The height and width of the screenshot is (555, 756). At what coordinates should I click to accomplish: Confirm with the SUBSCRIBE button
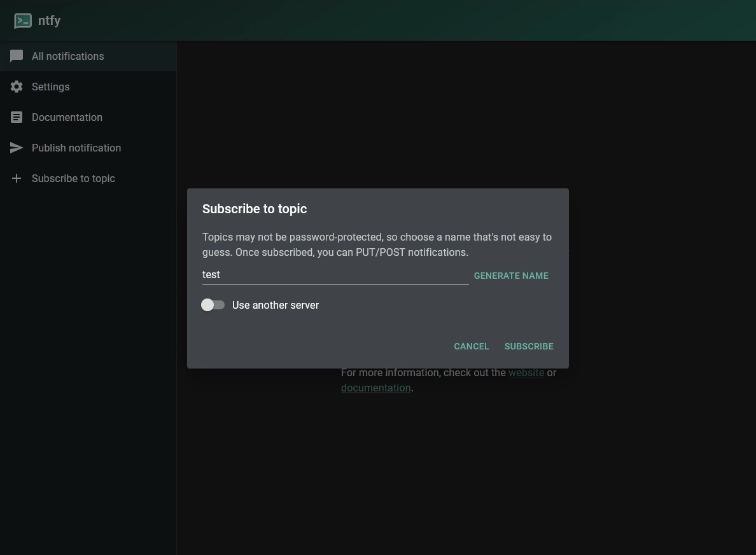click(x=529, y=346)
